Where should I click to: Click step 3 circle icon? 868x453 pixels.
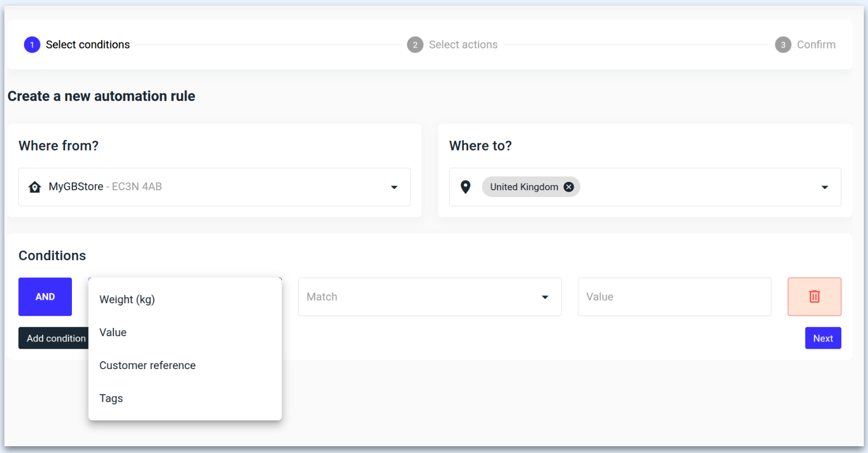click(783, 45)
